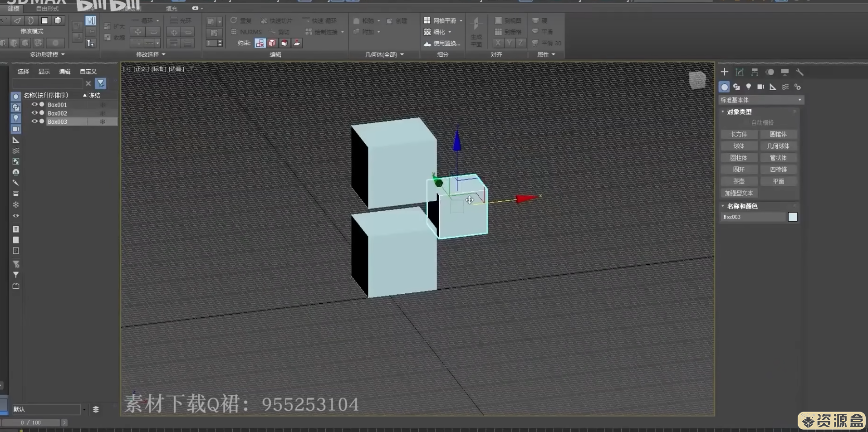The height and width of the screenshot is (432, 868).
Task: Select Cameras category icon in command panel
Action: click(x=761, y=87)
